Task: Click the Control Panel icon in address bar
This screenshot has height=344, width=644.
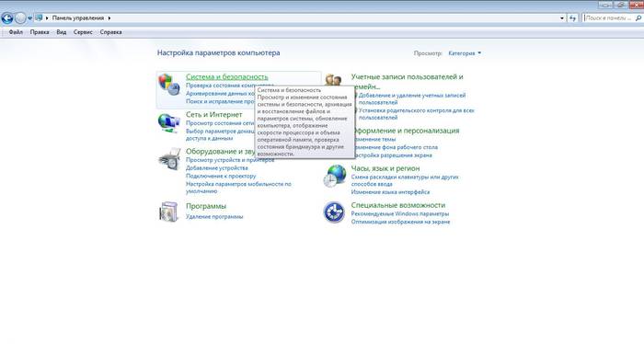Action: [39, 17]
